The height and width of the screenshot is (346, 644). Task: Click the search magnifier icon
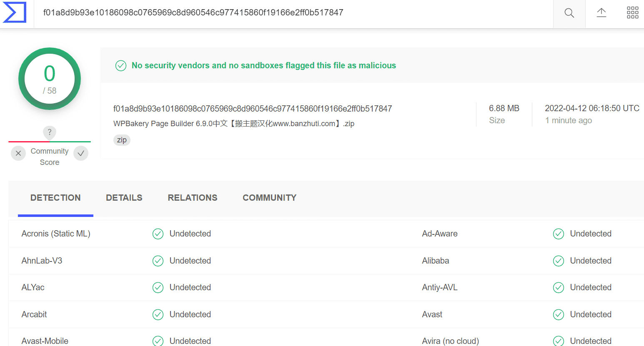click(569, 13)
